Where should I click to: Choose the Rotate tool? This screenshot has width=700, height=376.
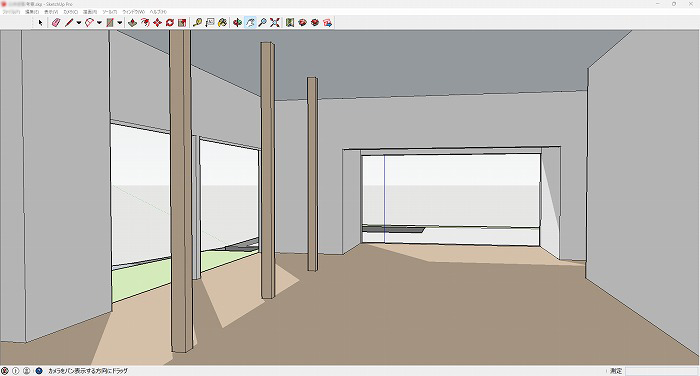[170, 22]
